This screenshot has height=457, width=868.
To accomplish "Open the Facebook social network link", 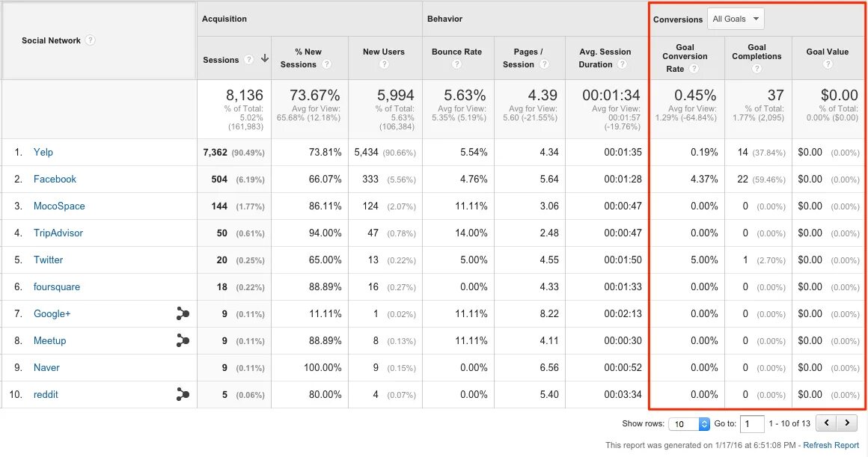I will (55, 180).
